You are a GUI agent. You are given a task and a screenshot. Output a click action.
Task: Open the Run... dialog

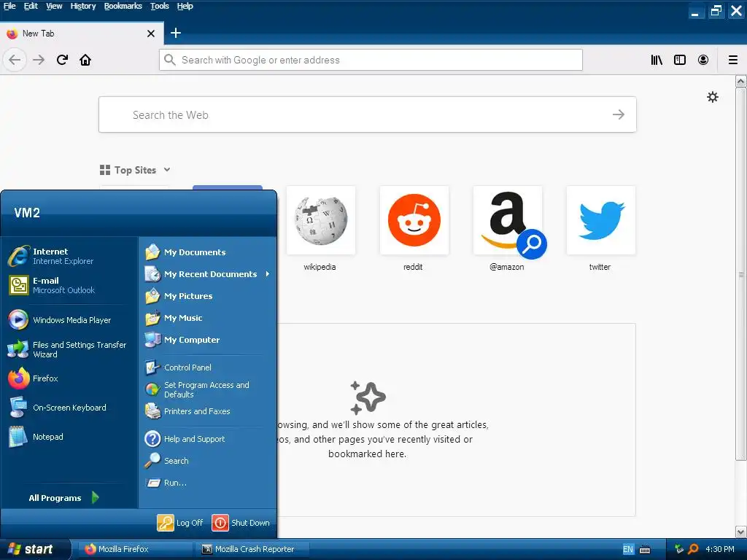click(208, 483)
